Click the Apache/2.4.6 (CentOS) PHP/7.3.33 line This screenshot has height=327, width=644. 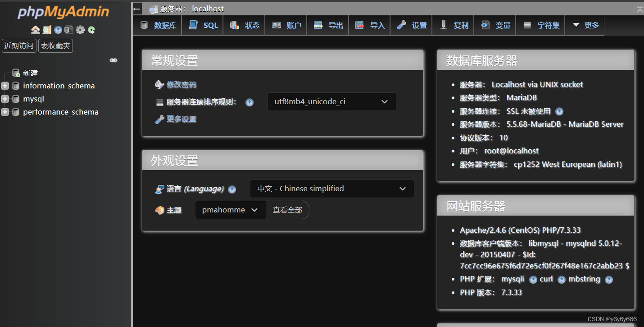pyautogui.click(x=520, y=230)
